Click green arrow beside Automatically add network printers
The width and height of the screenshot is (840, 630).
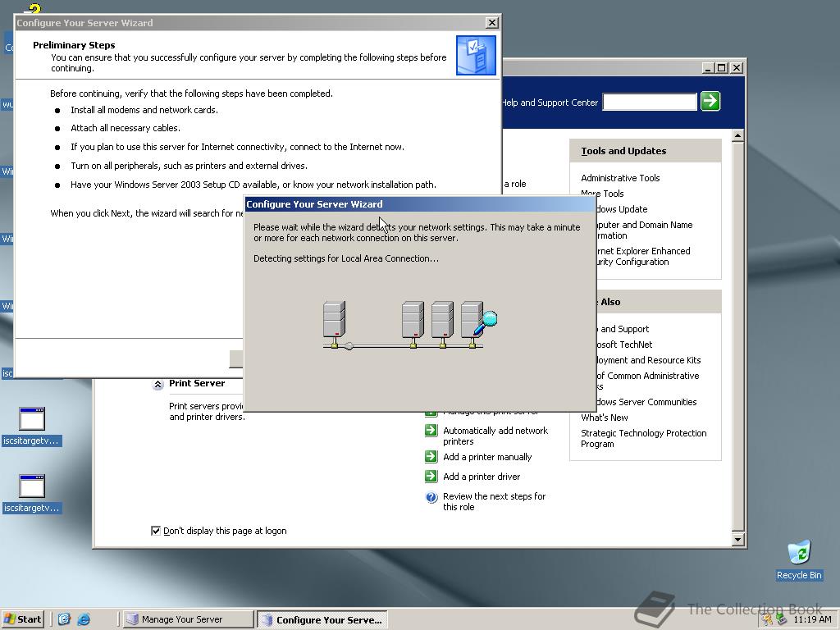[x=431, y=430]
